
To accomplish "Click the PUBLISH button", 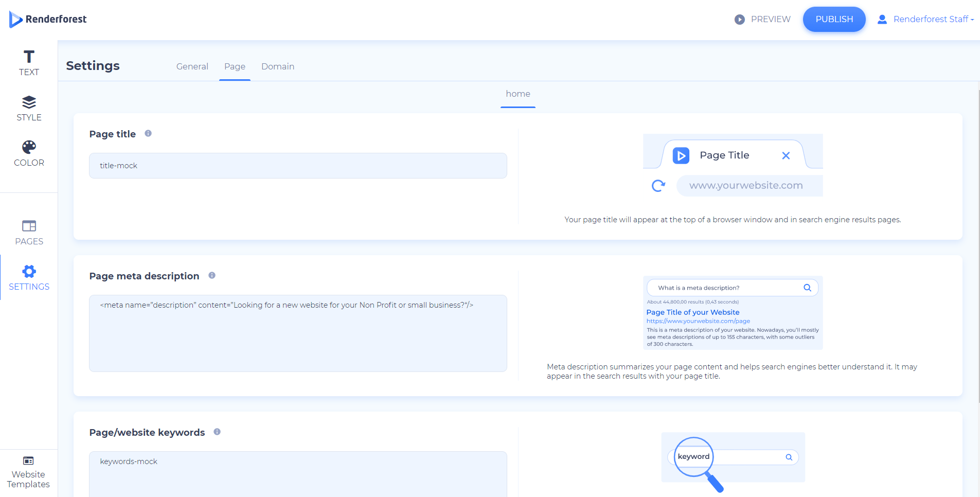I will pyautogui.click(x=834, y=19).
